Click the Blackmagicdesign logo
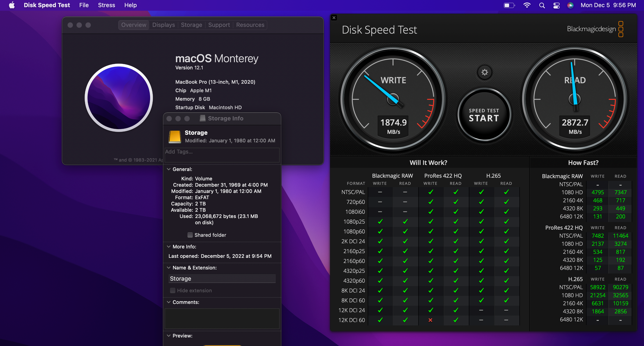644x346 pixels. click(595, 29)
